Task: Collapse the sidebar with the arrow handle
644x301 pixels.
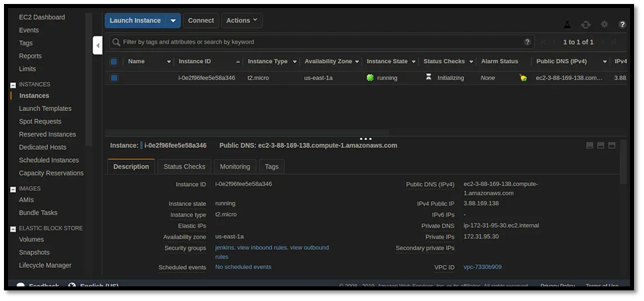Action: click(x=98, y=45)
